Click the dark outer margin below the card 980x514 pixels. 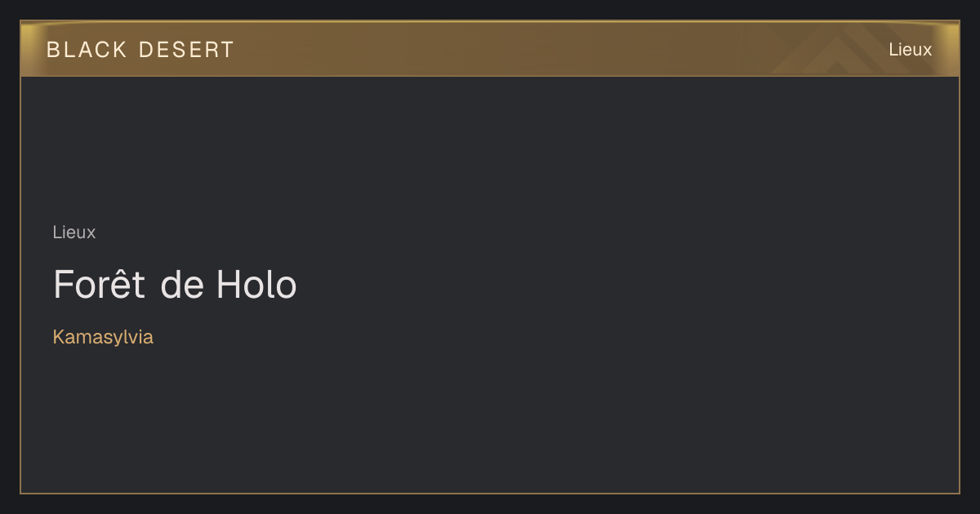tap(490, 504)
